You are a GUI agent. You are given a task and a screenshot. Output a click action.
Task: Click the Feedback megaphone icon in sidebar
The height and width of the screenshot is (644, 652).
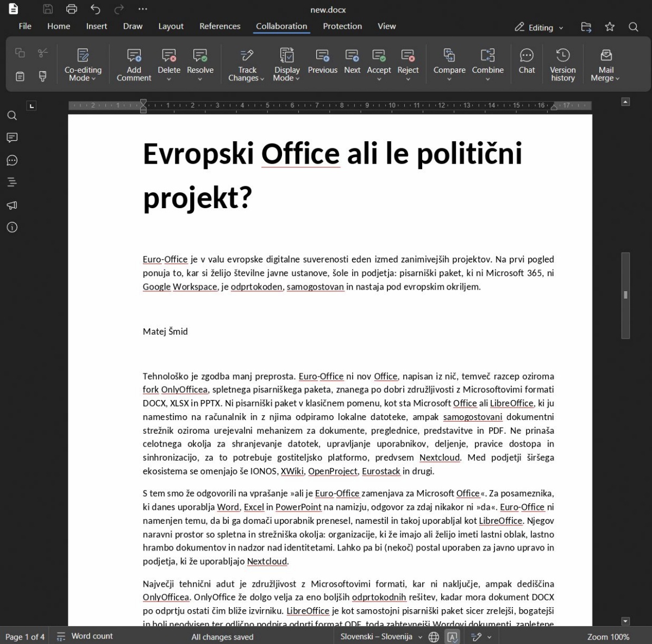[12, 205]
